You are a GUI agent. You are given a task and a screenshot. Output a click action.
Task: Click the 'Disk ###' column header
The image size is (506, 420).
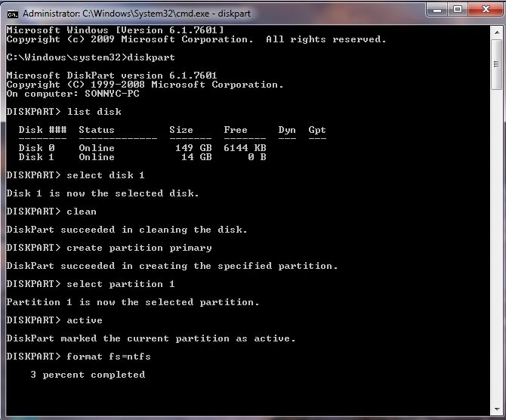coord(42,130)
